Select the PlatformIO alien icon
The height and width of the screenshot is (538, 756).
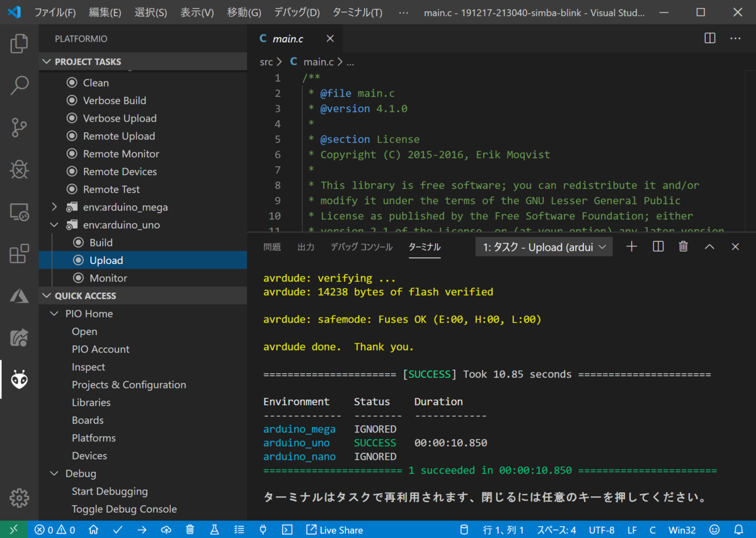tap(20, 379)
